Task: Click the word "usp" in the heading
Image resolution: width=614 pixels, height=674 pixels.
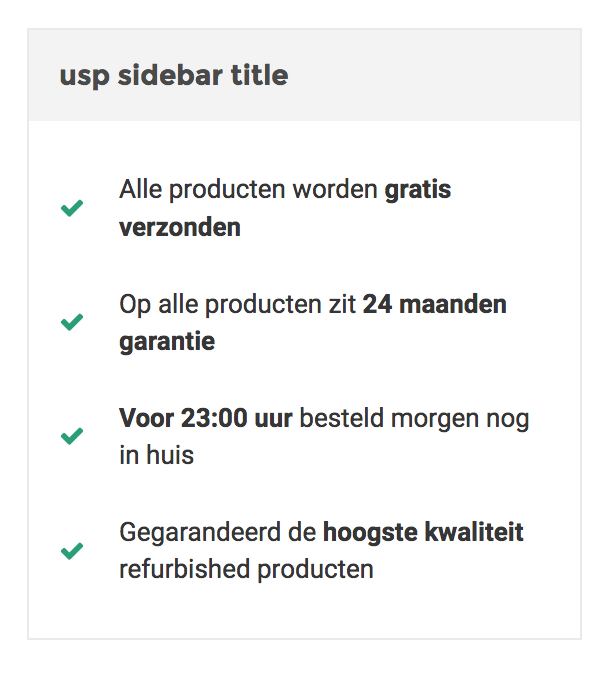Action: click(x=85, y=77)
